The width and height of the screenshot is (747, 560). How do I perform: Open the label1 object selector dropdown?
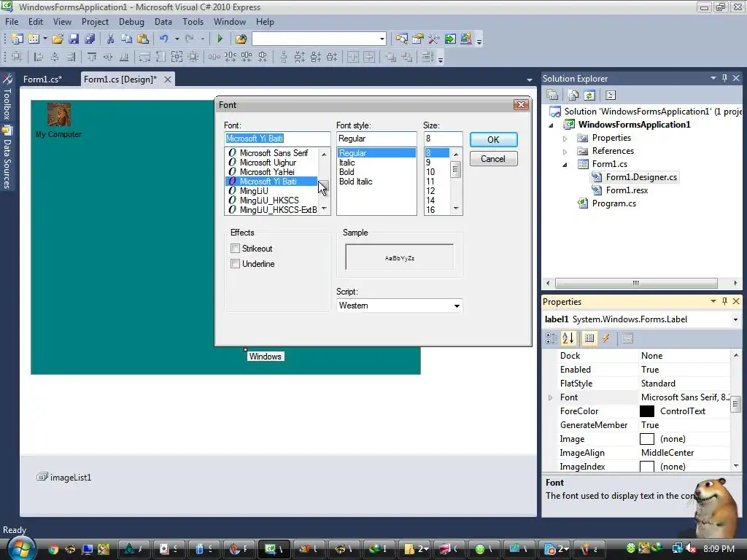click(x=735, y=319)
